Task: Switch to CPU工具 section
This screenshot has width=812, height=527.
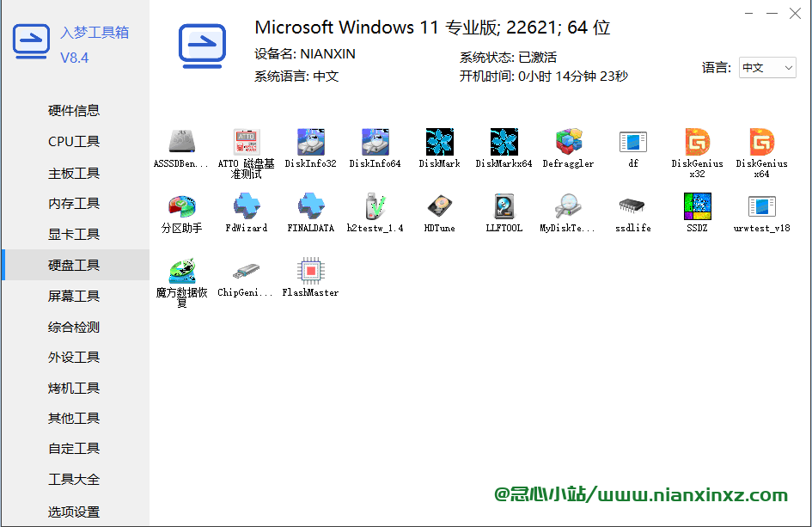Action: [x=74, y=142]
